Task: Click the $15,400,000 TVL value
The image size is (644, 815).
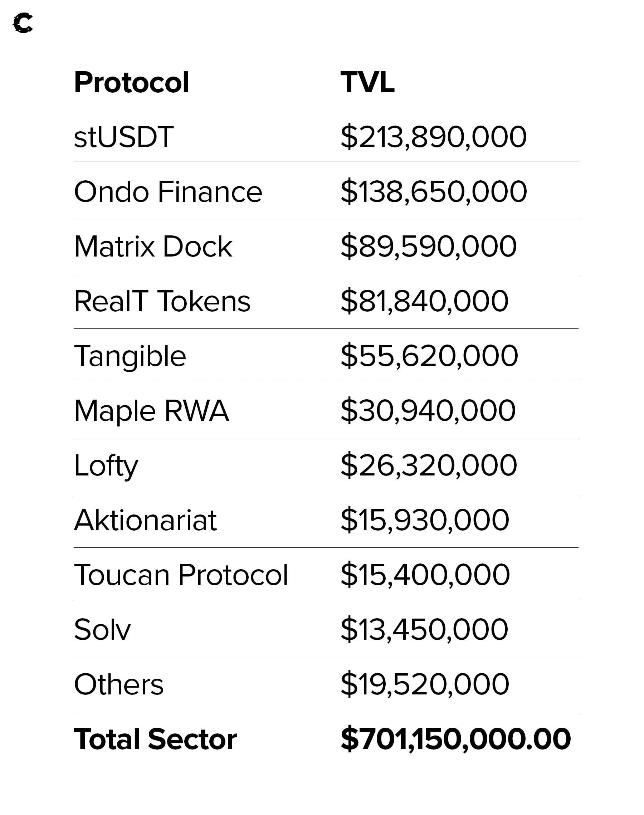Action: coord(425,575)
